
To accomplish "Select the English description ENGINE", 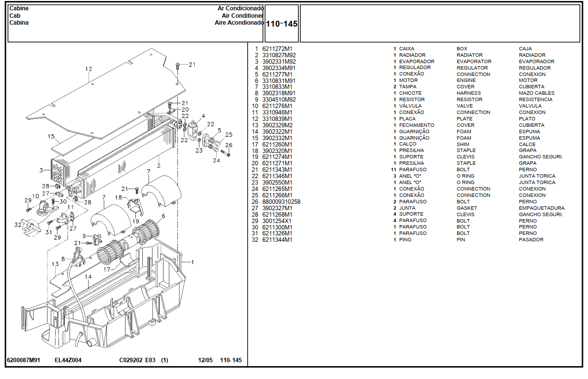I will coord(466,80).
